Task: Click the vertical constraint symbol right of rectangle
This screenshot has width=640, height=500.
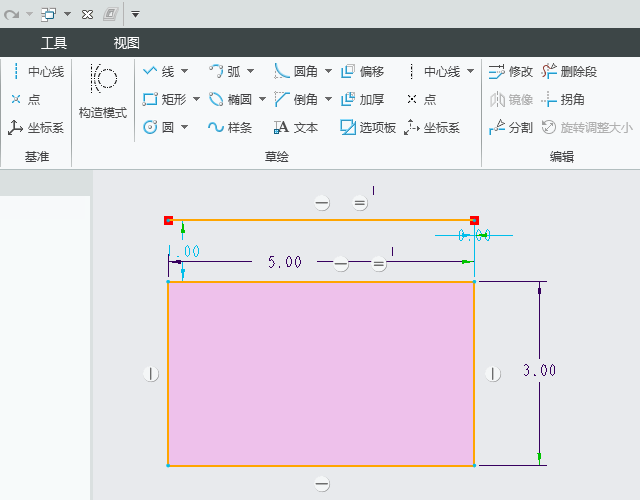Action: [493, 373]
